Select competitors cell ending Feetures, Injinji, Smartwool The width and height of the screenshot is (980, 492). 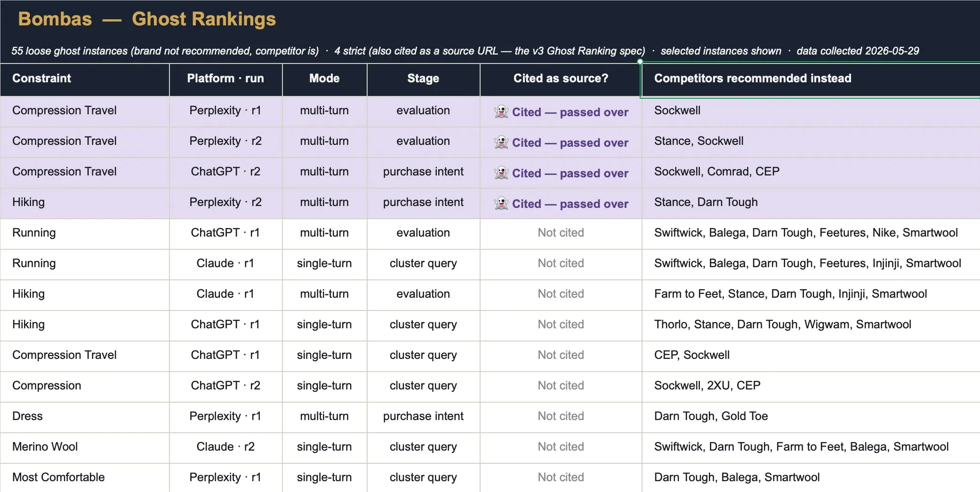click(811, 264)
